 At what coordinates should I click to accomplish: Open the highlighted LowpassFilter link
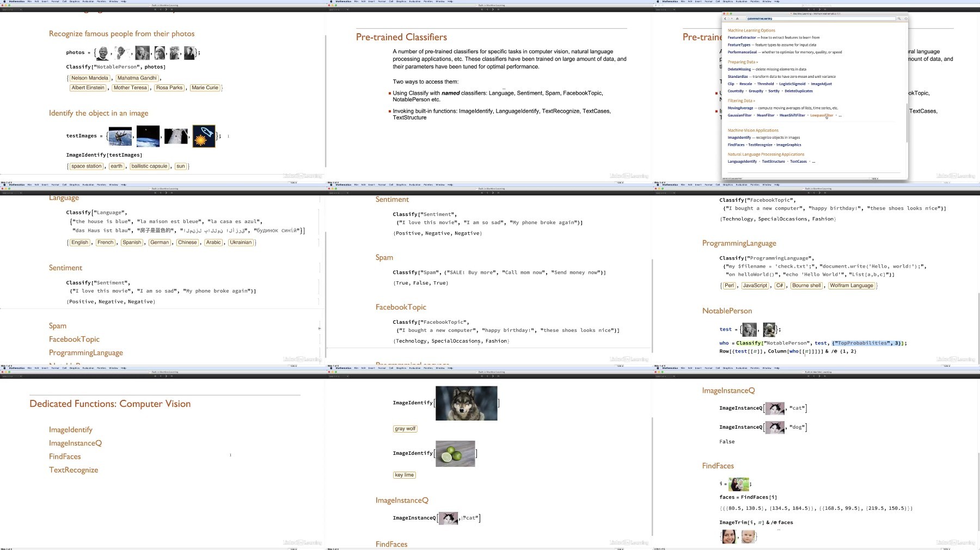(822, 115)
